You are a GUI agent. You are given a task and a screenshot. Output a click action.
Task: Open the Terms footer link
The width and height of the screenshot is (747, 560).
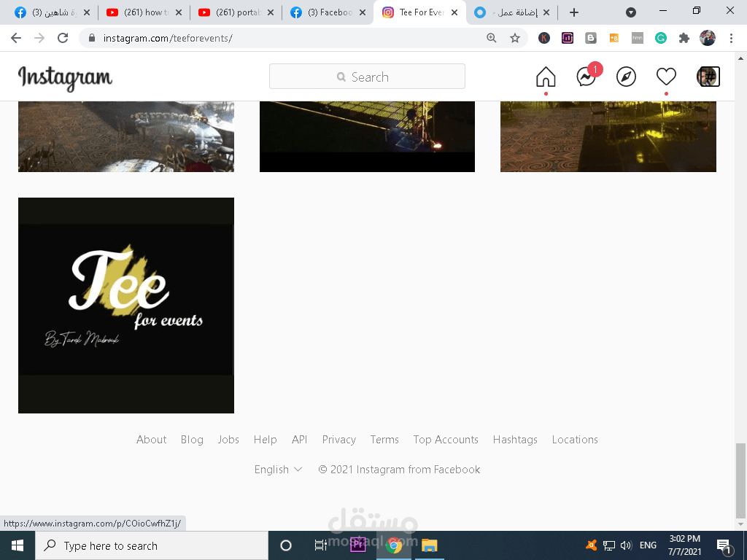384,440
